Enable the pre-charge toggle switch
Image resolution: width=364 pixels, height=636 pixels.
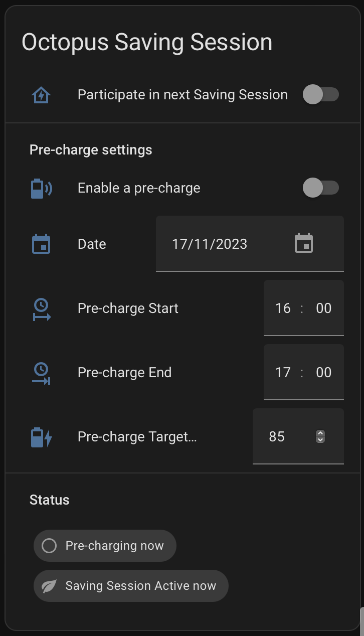321,188
